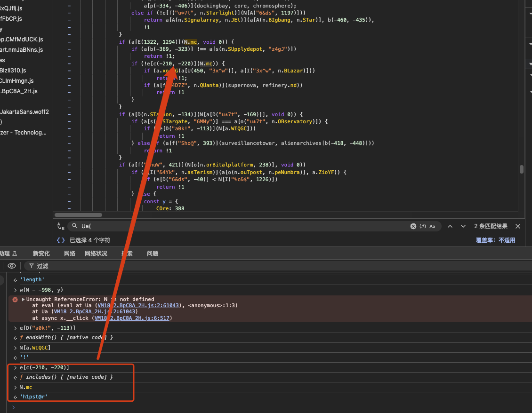The image size is (532, 413).
Task: Clear the "Ua(" search text
Action: point(413,226)
